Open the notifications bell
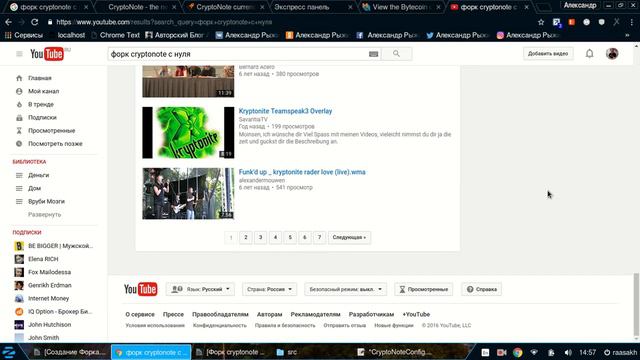This screenshot has height=360, width=640. click(589, 53)
